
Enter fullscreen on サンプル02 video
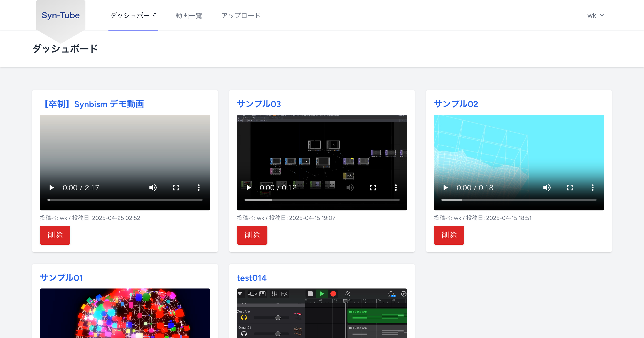point(570,188)
